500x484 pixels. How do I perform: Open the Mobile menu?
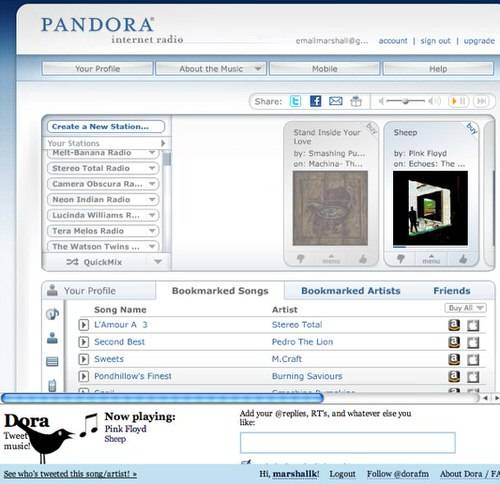pyautogui.click(x=325, y=69)
